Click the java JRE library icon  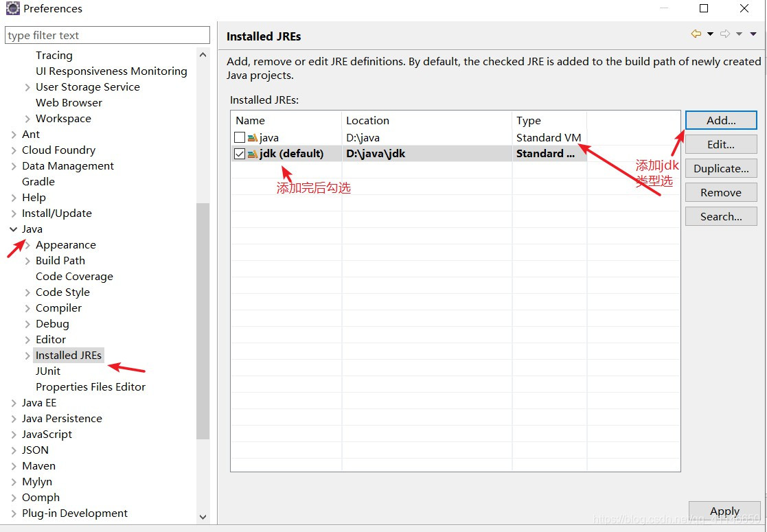253,138
